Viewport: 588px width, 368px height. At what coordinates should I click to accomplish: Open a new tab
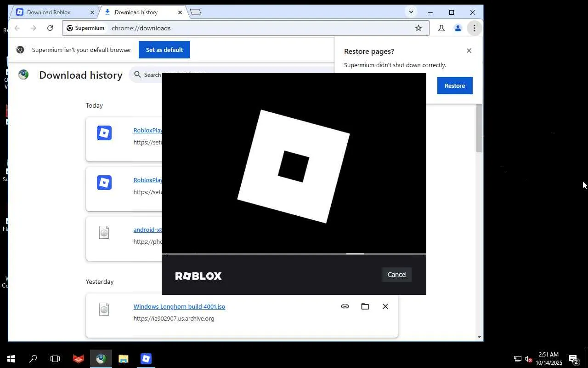click(x=196, y=12)
